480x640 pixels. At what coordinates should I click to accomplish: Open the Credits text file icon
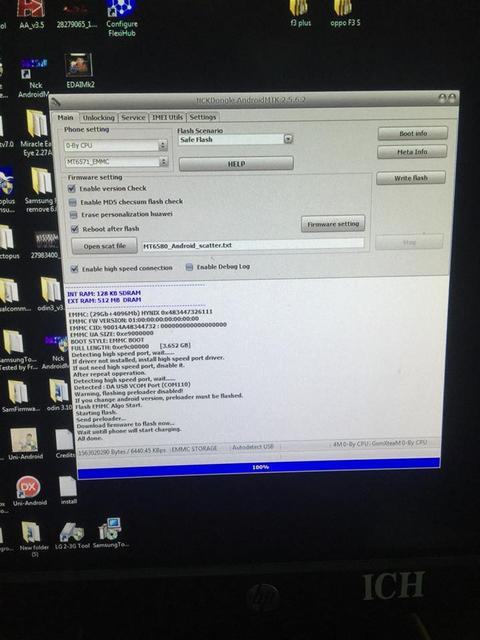pos(64,444)
